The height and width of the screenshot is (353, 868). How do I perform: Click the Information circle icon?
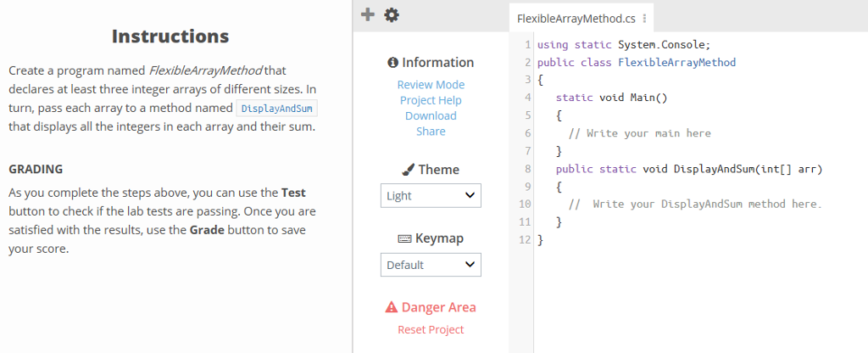(x=393, y=63)
